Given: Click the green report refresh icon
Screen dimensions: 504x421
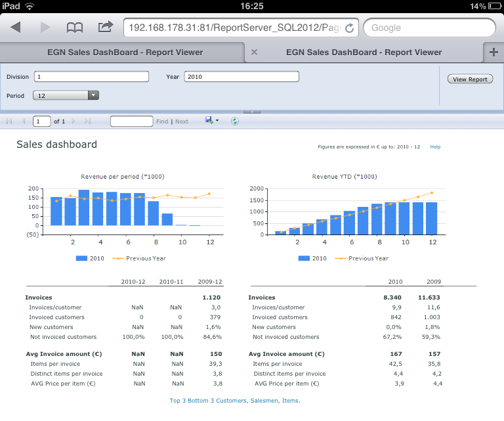Looking at the screenshot, I should (235, 121).
